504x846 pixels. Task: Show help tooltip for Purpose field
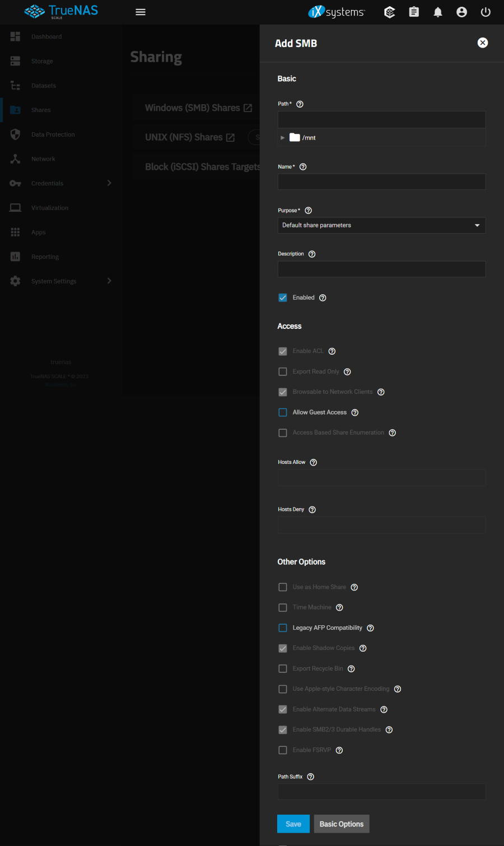click(x=308, y=211)
